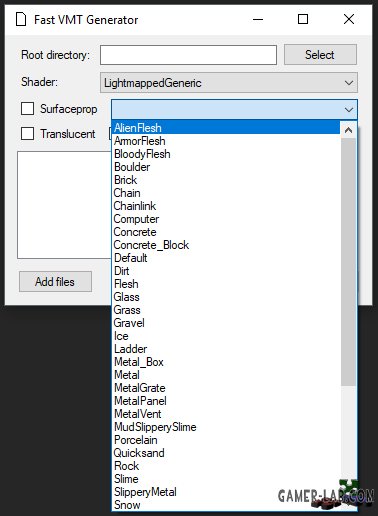Choose Concrete_Block from the list
This screenshot has height=516, width=378.
pos(226,245)
